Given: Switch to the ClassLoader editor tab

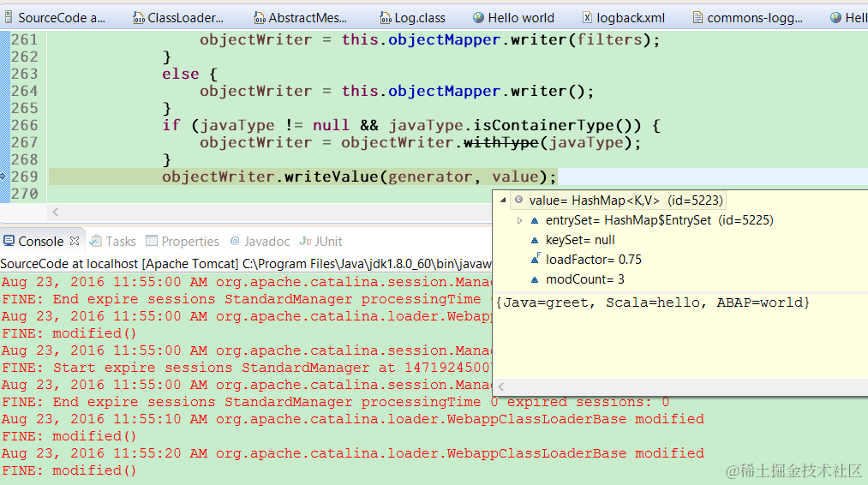Looking at the screenshot, I should [178, 18].
